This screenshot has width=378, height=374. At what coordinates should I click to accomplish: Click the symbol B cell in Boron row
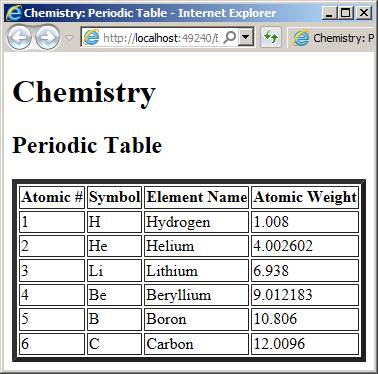[x=115, y=319]
